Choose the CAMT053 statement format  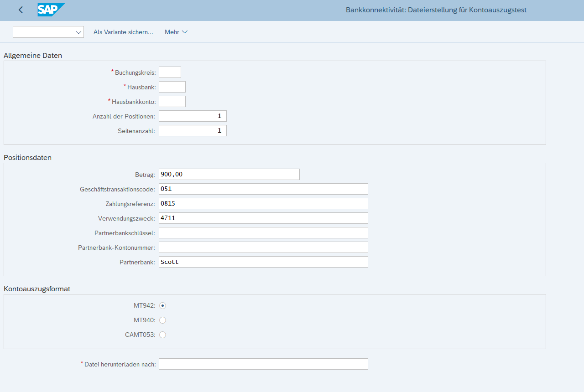[162, 335]
